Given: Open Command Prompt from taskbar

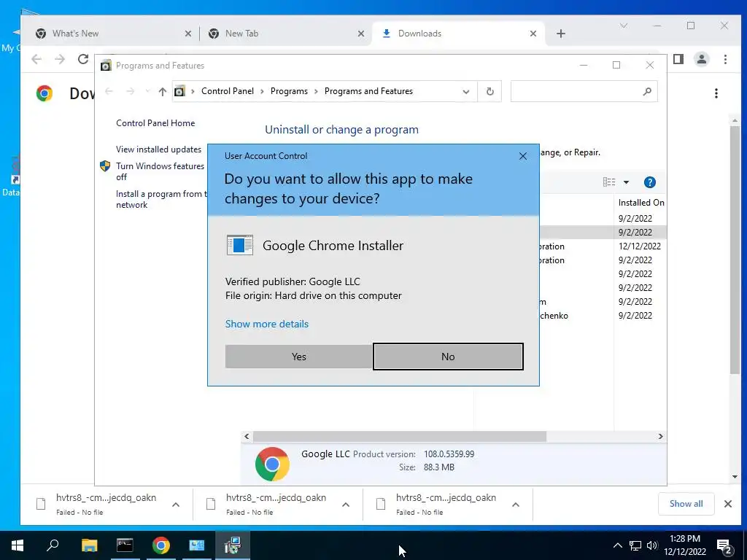Looking at the screenshot, I should click(125, 545).
